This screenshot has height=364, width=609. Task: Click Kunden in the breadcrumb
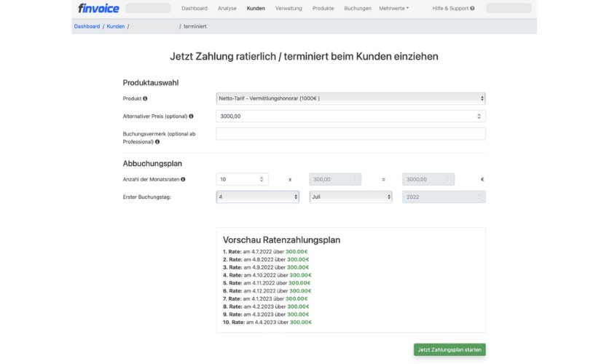[x=116, y=26]
